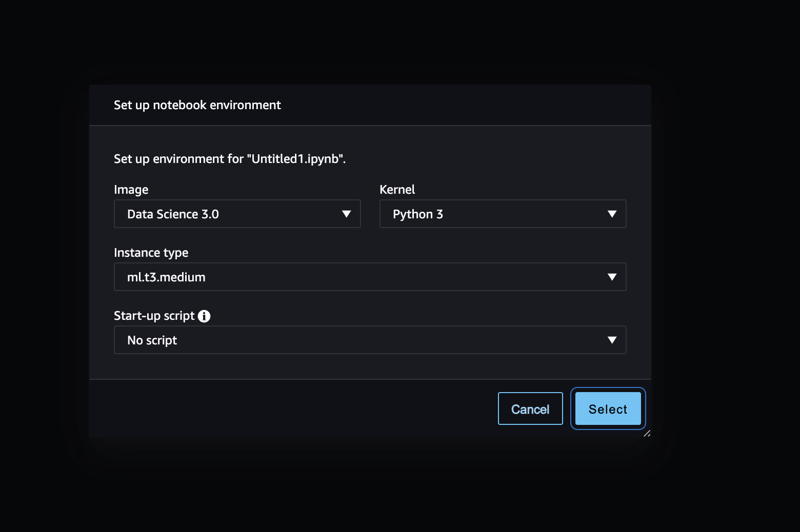Click the Kernel field label

(397, 190)
